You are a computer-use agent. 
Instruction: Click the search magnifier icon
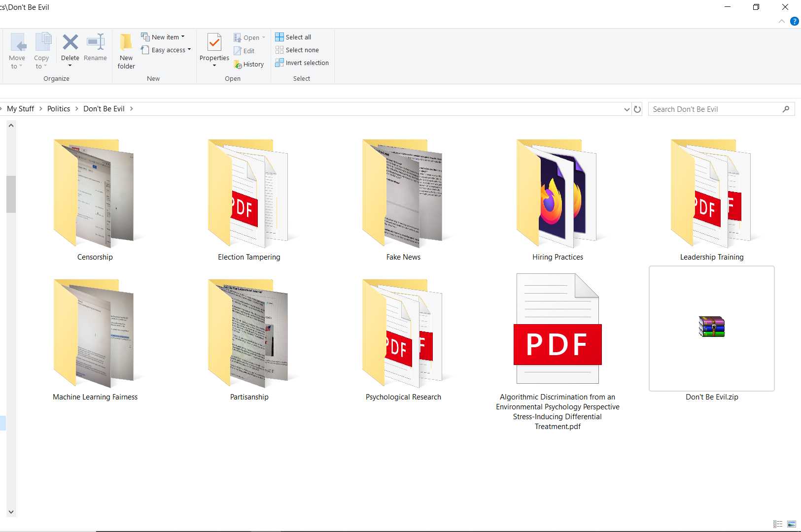tap(786, 109)
